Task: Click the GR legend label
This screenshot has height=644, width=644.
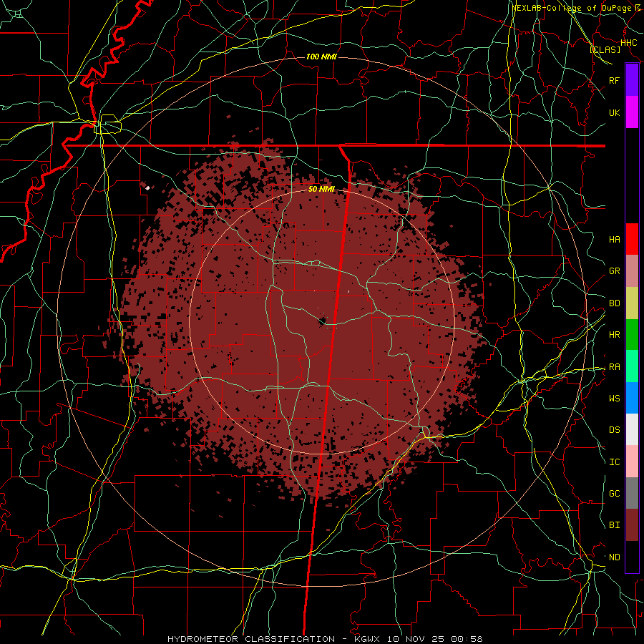Action: point(615,271)
